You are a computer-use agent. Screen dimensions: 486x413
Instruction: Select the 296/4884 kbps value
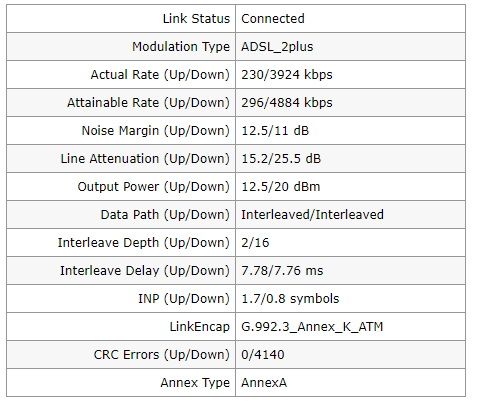tap(287, 103)
